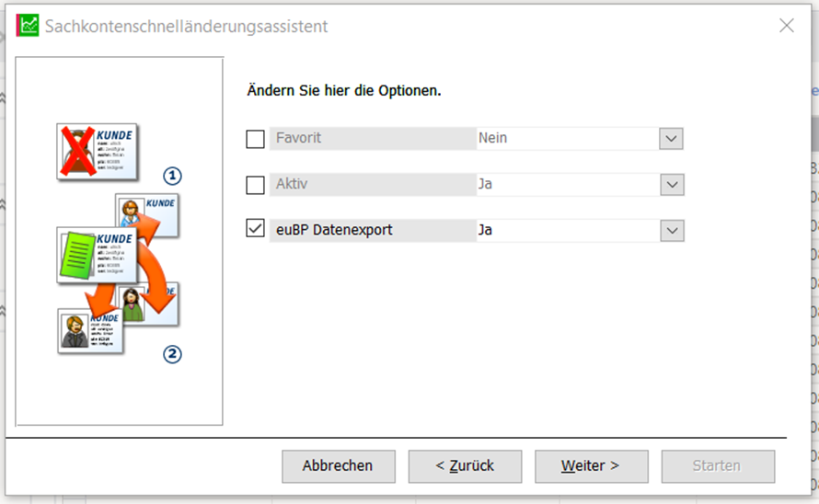This screenshot has height=504, width=819.
Task: Tick the Aktiv checkbox
Action: coord(255,185)
